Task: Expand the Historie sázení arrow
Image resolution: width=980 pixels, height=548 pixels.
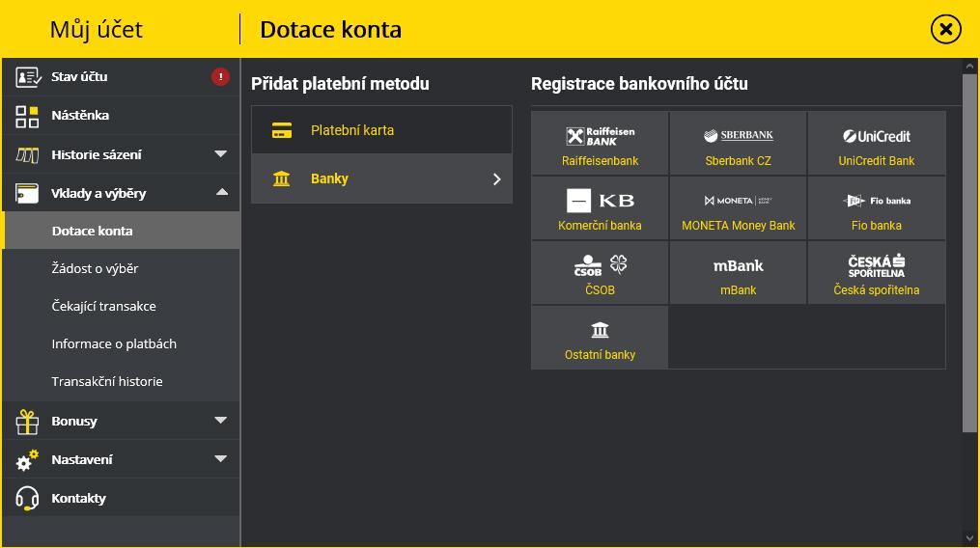Action: coord(221,153)
